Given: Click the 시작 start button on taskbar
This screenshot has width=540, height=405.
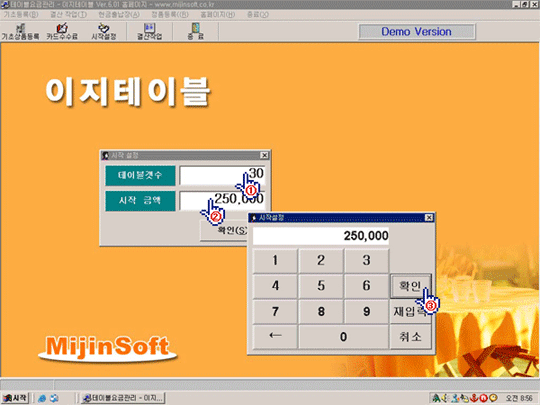Looking at the screenshot, I should [x=15, y=398].
